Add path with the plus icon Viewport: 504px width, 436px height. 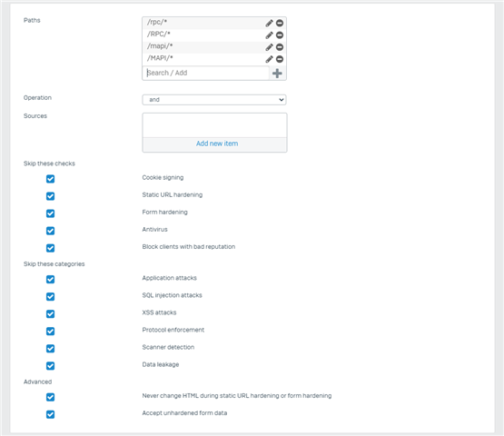click(277, 74)
